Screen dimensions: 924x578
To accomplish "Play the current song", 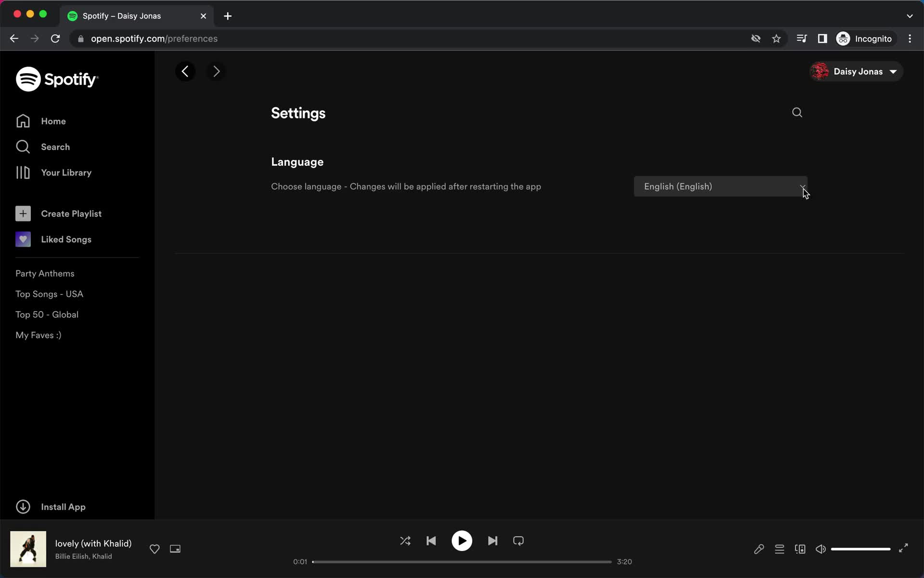I will (462, 541).
